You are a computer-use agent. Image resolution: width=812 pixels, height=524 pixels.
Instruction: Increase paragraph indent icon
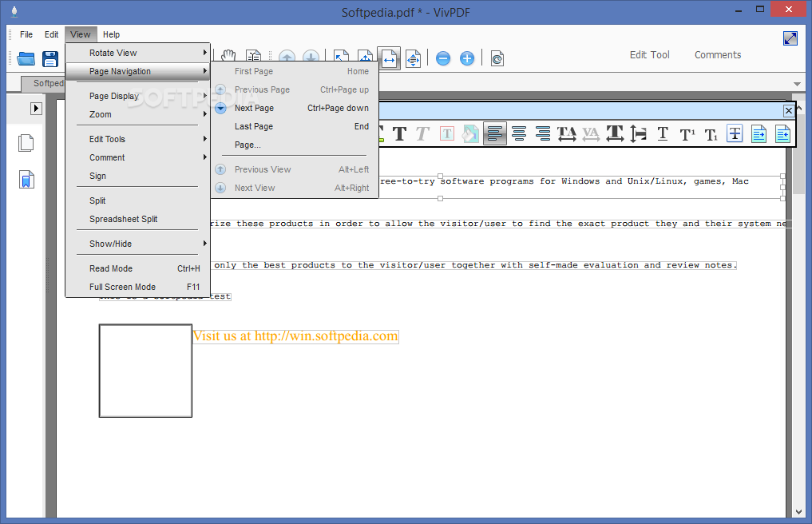pyautogui.click(x=759, y=133)
